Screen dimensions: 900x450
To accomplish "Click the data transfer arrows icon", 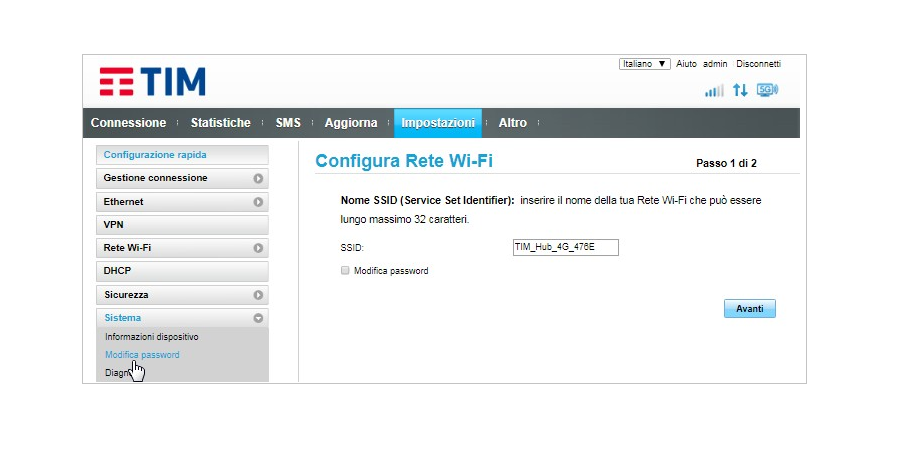I will click(740, 90).
